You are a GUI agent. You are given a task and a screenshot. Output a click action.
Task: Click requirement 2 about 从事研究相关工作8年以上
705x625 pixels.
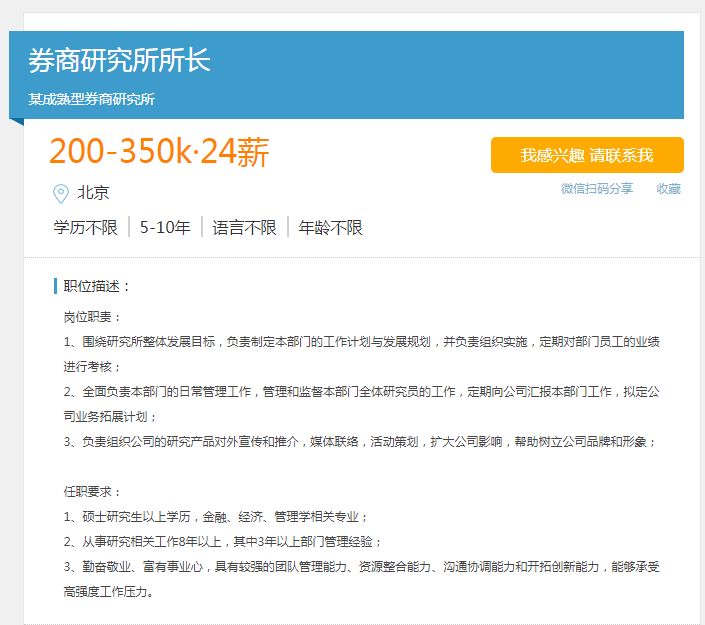pyautogui.click(x=223, y=541)
